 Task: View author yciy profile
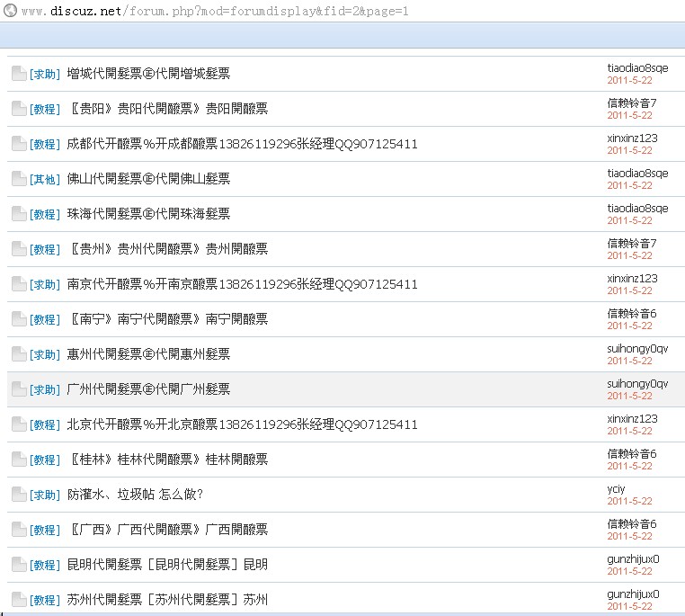point(616,489)
